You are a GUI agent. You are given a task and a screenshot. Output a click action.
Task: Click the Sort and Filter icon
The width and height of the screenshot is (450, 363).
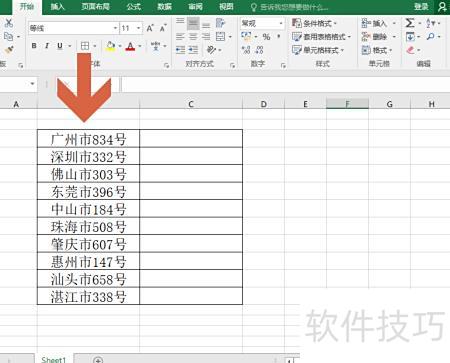click(430, 23)
